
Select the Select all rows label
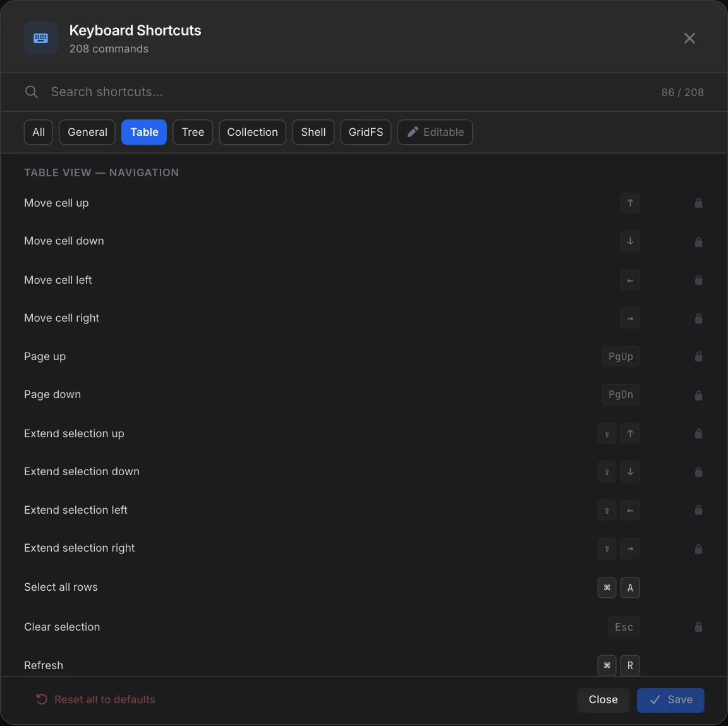coord(61,587)
